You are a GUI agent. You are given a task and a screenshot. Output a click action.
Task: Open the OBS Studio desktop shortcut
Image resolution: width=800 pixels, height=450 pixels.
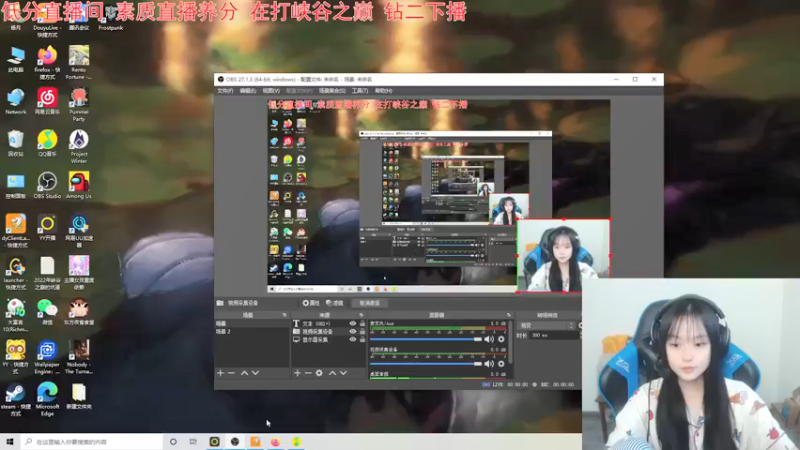coord(47,186)
